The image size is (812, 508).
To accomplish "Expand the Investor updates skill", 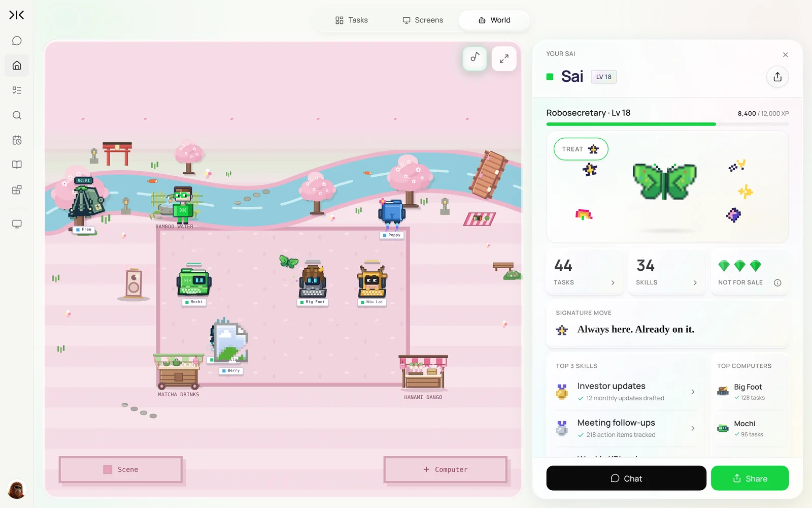I will coord(626,392).
